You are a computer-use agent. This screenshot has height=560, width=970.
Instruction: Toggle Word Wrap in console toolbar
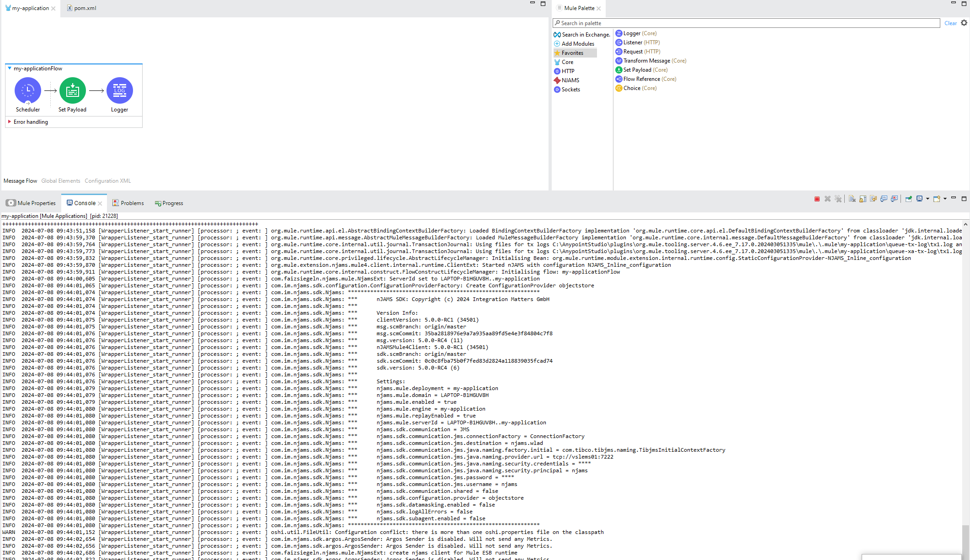point(873,199)
